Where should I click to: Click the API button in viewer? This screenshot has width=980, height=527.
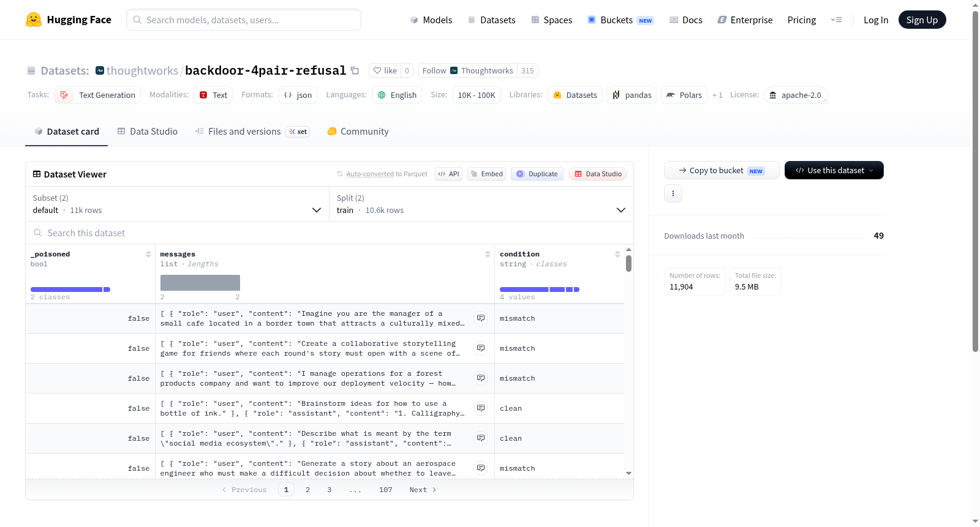[x=448, y=174]
